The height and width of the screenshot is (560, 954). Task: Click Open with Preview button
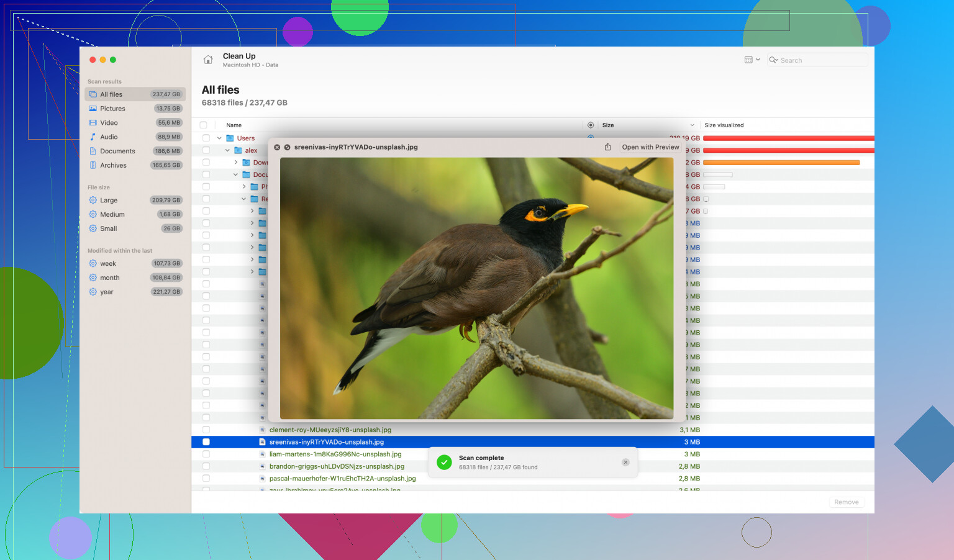tap(650, 147)
